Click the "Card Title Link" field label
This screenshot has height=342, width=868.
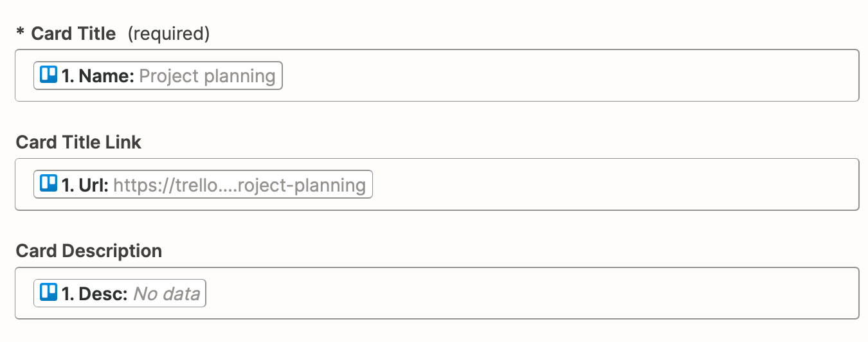78,142
